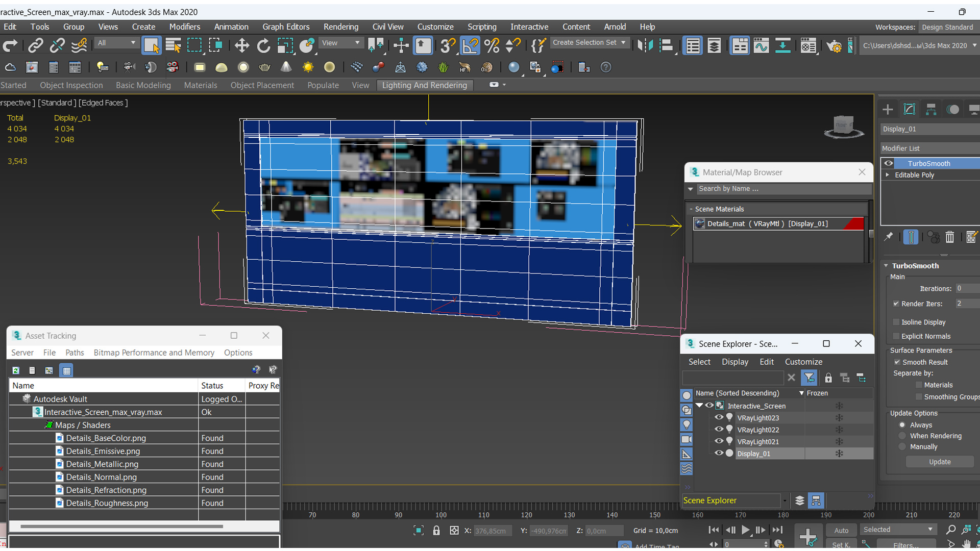
Task: Click the Select Object arrow tool
Action: (x=152, y=46)
